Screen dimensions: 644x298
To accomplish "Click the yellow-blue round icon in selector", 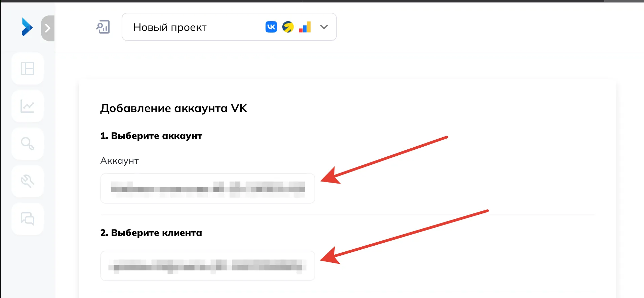I will [288, 27].
